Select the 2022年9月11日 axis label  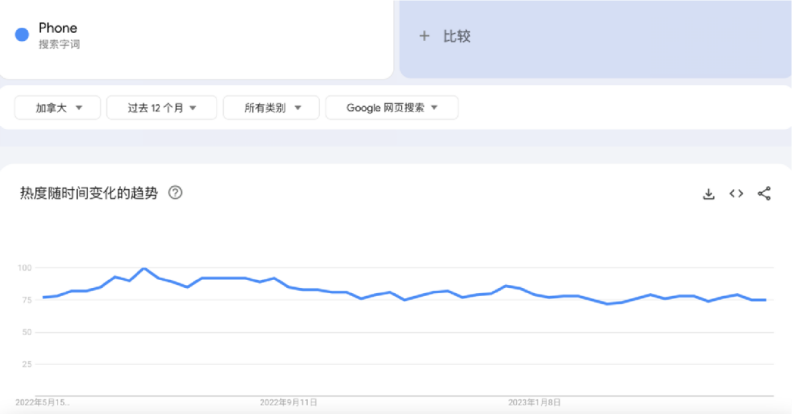coord(288,402)
